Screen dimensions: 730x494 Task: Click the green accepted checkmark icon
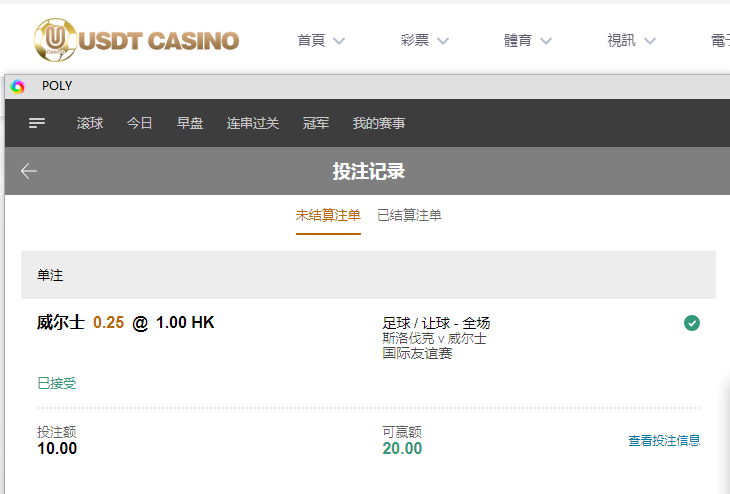692,322
